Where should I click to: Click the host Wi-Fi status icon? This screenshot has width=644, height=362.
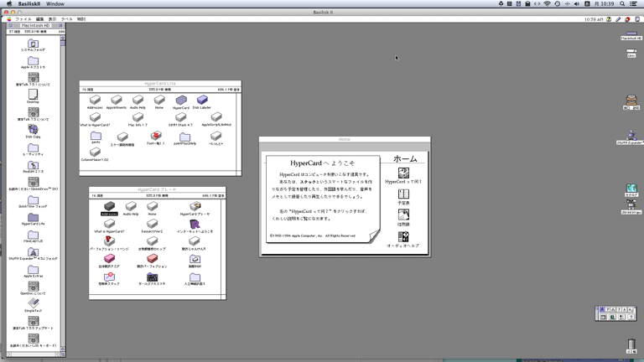pos(547,3)
